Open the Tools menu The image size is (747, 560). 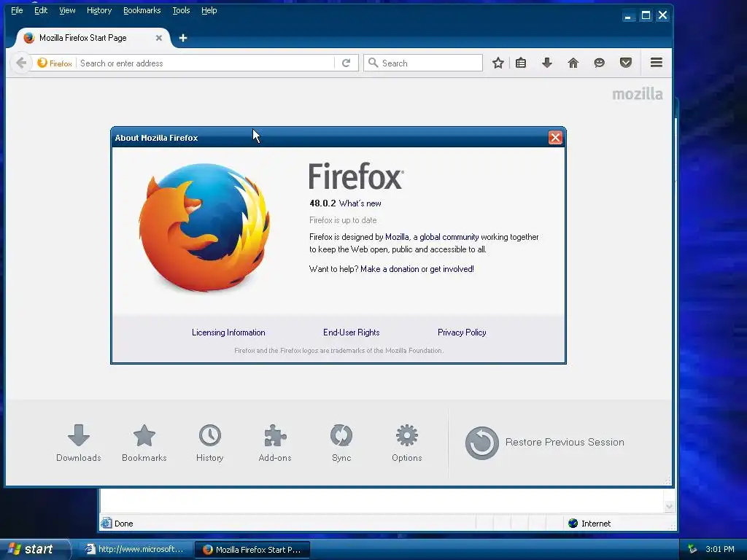(x=181, y=10)
